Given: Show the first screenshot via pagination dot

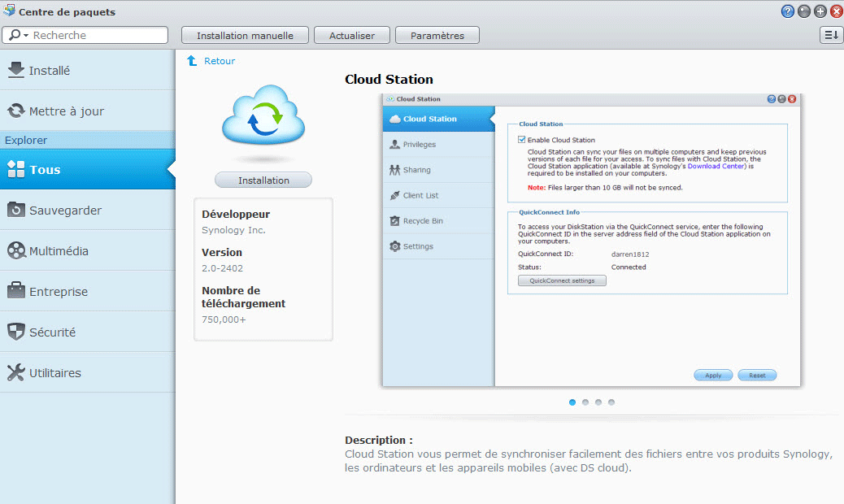Looking at the screenshot, I should (572, 402).
